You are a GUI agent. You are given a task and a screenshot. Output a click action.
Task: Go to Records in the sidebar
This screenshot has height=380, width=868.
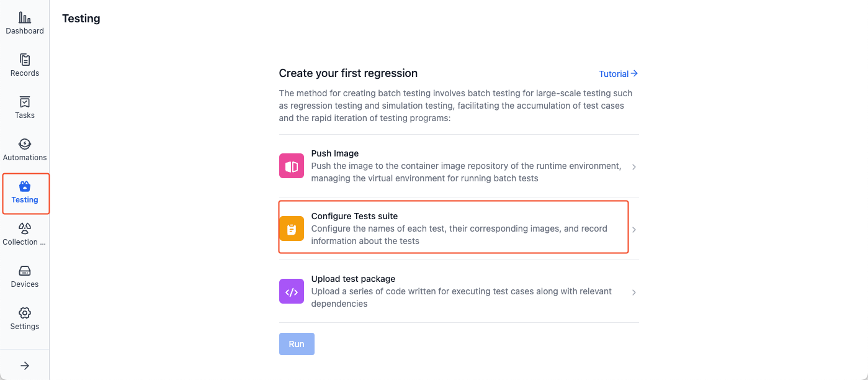(x=25, y=60)
